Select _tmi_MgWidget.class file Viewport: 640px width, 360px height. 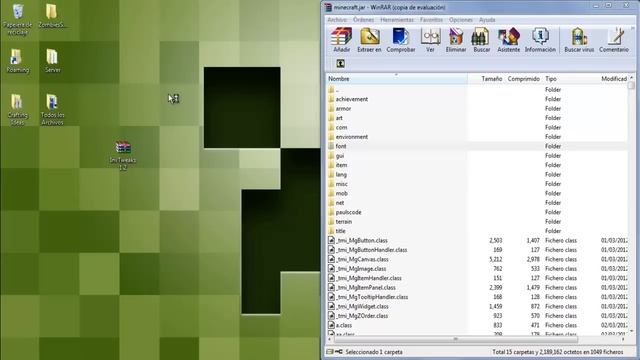[x=477, y=306]
